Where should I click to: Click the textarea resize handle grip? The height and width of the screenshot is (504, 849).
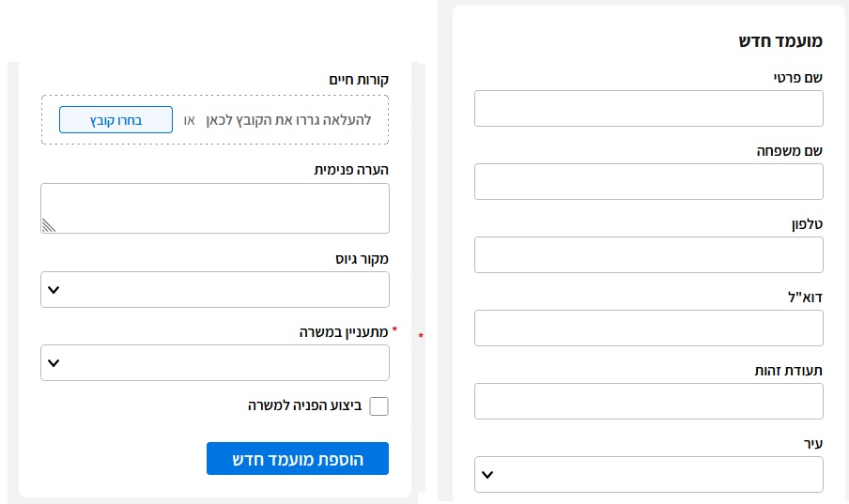click(48, 225)
